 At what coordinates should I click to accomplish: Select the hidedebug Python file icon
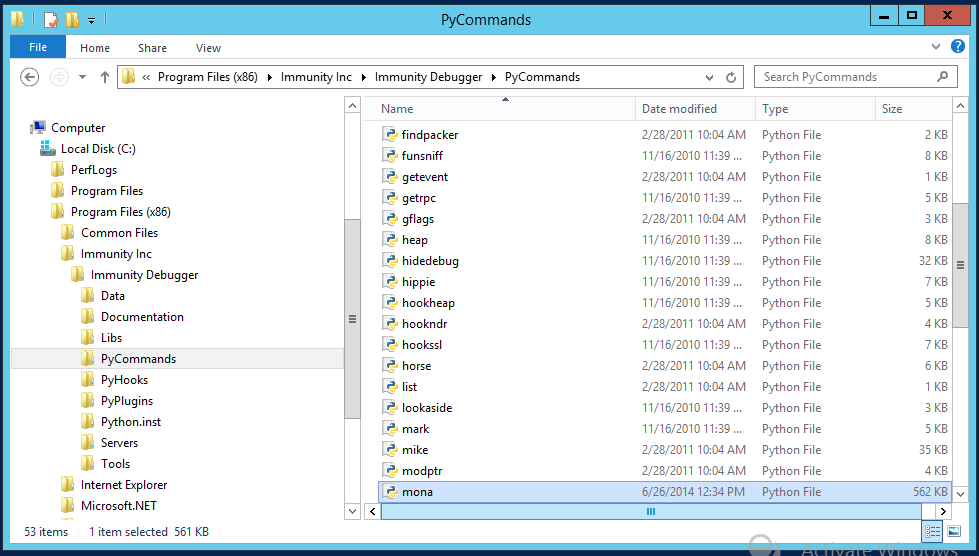click(390, 261)
